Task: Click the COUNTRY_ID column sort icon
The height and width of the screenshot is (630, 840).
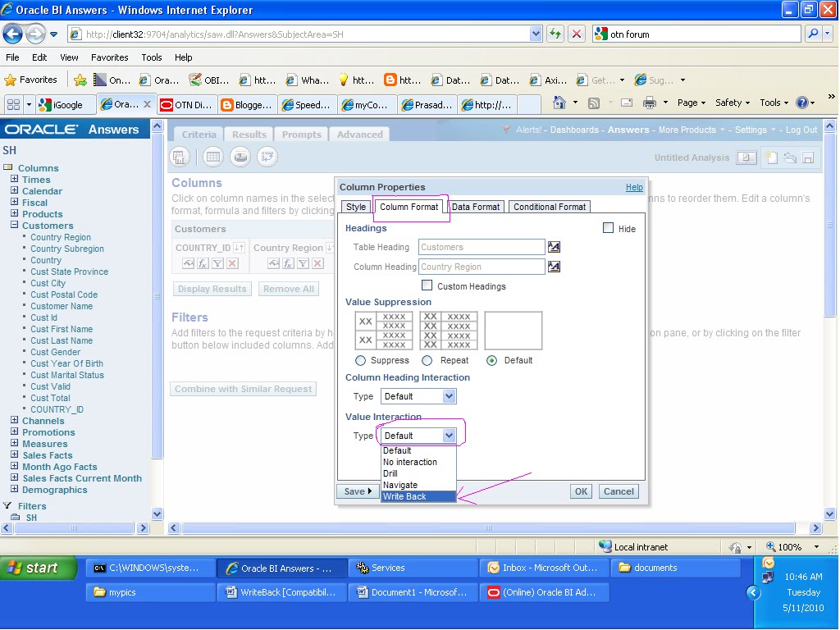Action: [240, 248]
